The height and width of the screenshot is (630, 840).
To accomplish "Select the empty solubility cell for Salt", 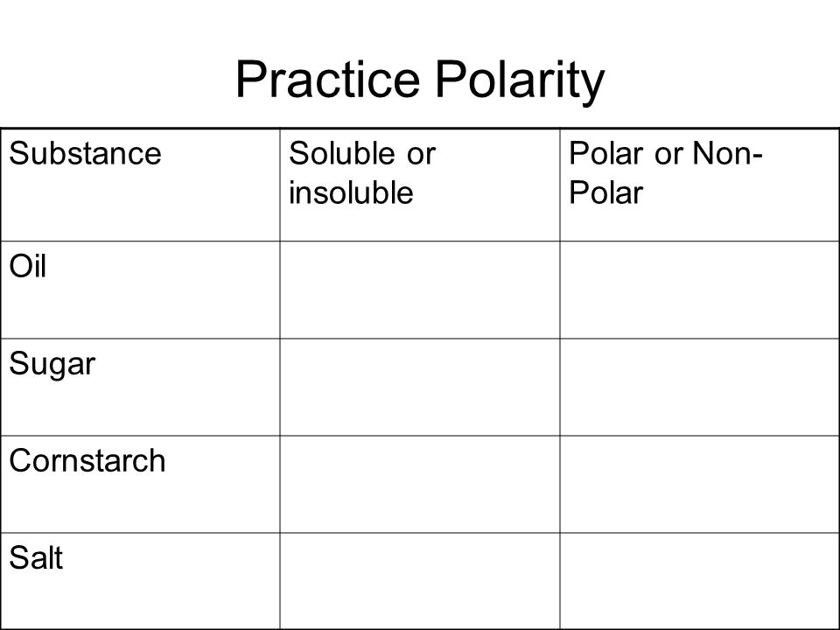I will point(420,581).
